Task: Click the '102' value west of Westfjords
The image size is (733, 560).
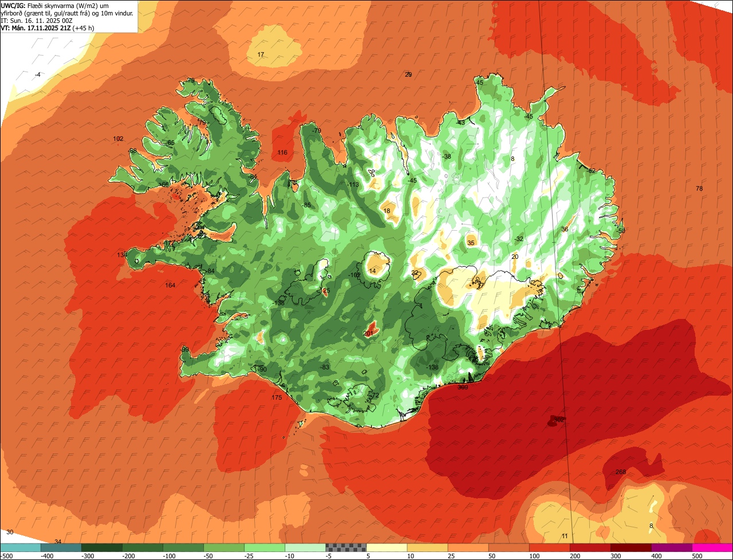Action: 119,139
